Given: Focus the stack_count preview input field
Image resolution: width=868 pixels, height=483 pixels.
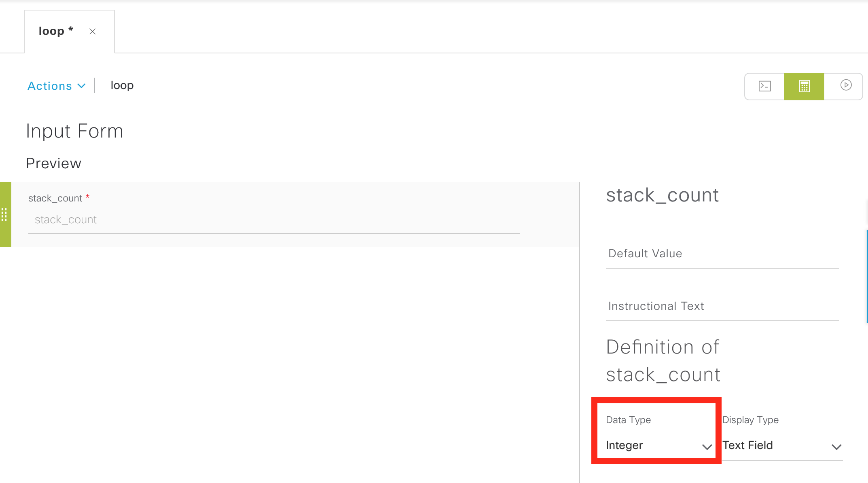Looking at the screenshot, I should point(274,220).
